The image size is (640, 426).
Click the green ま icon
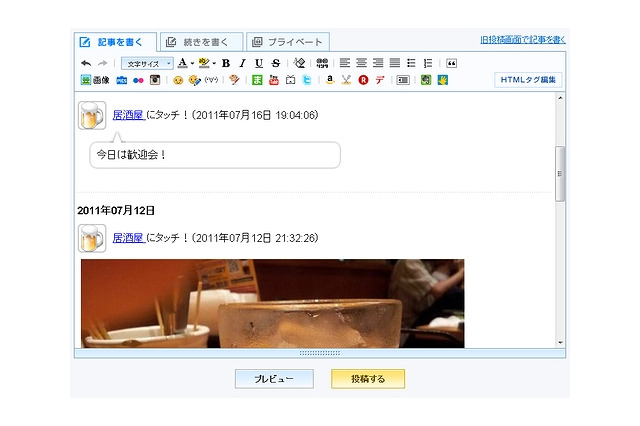pyautogui.click(x=257, y=80)
